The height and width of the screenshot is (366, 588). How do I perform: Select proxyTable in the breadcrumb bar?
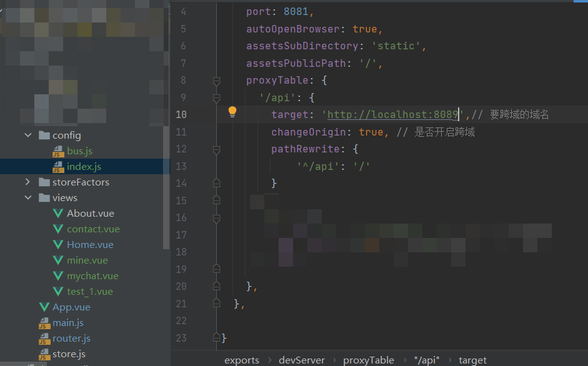369,360
